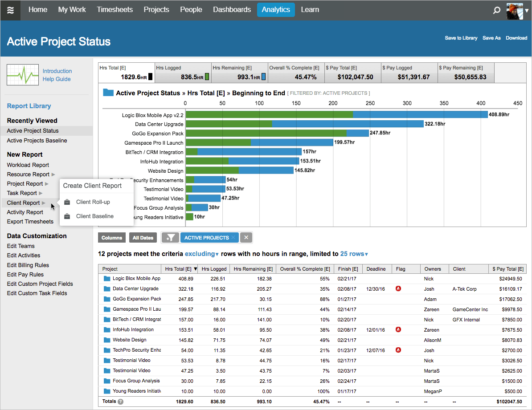The image size is (532, 410).
Task: Switch to the Dashboards tab
Action: [x=232, y=9]
